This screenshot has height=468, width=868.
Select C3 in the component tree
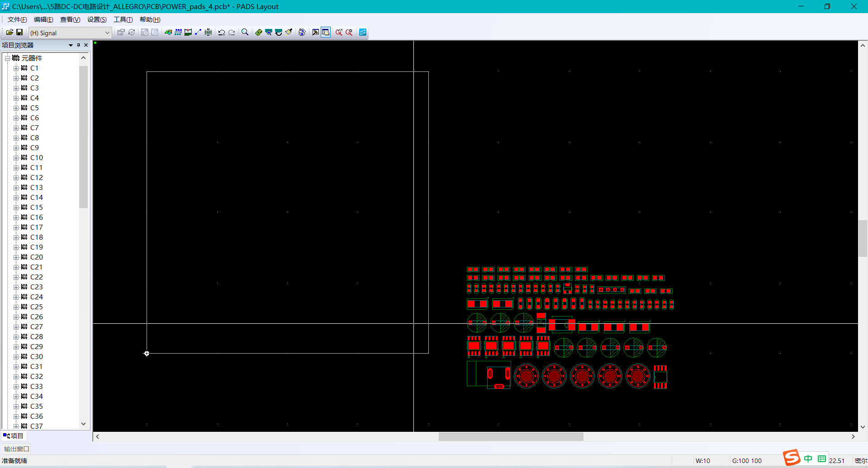pos(34,88)
